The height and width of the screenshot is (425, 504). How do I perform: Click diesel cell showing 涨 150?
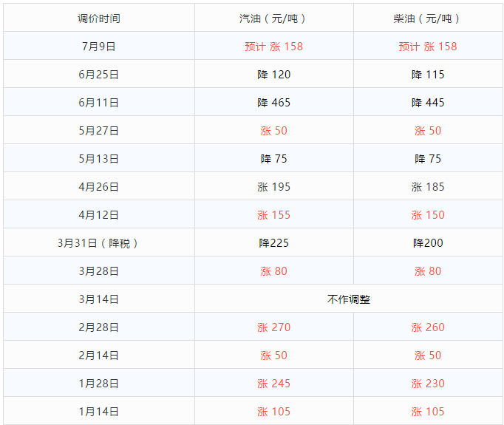pos(427,215)
